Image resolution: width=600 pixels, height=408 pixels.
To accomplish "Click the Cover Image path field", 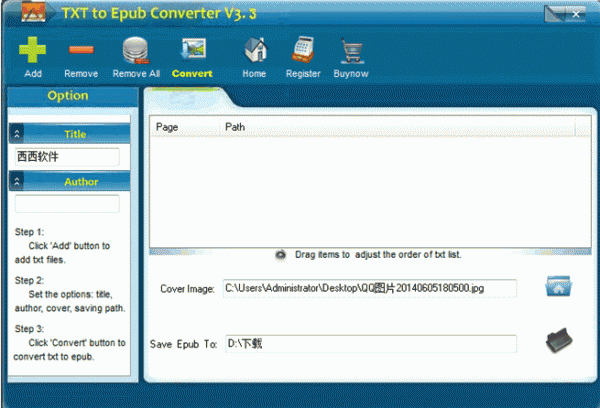I will click(x=370, y=288).
